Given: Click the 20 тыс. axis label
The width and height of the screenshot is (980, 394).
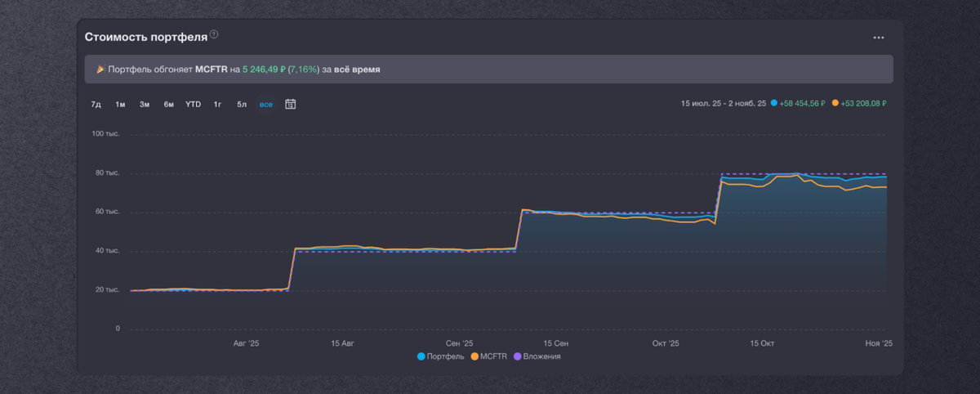Looking at the screenshot, I should coord(108,289).
